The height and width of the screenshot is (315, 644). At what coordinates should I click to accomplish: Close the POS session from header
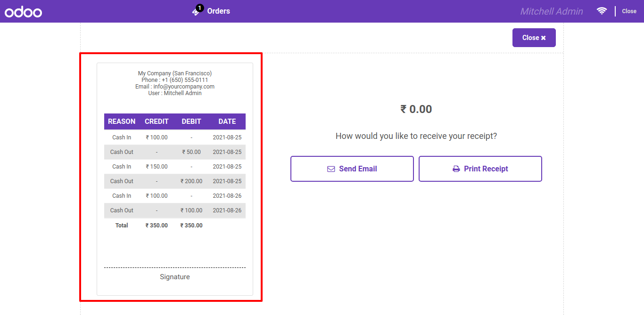(629, 11)
